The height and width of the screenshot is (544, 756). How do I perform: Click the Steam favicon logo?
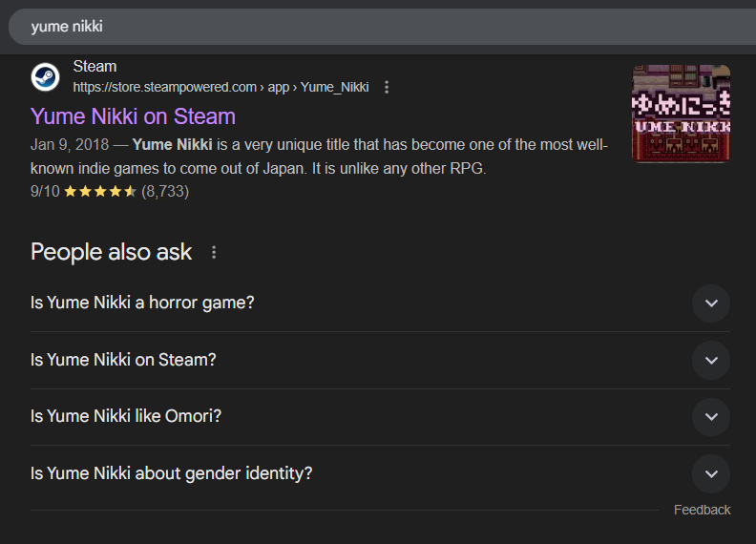[45, 76]
